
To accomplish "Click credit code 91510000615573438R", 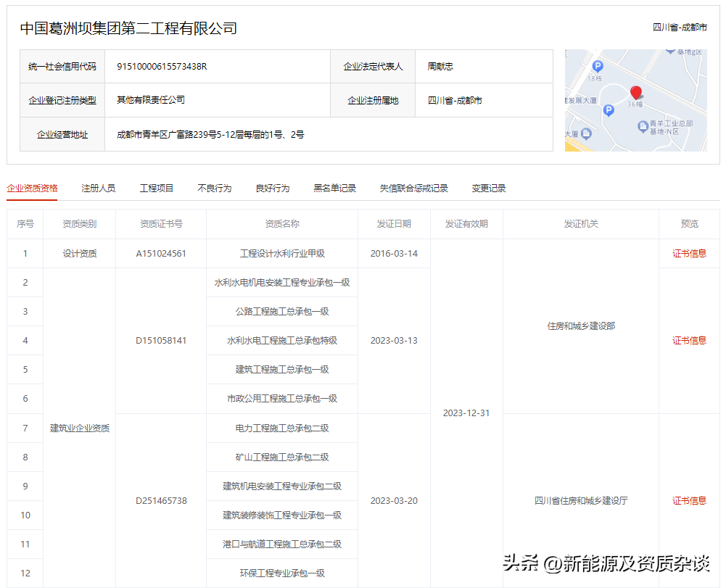I will click(x=162, y=66).
